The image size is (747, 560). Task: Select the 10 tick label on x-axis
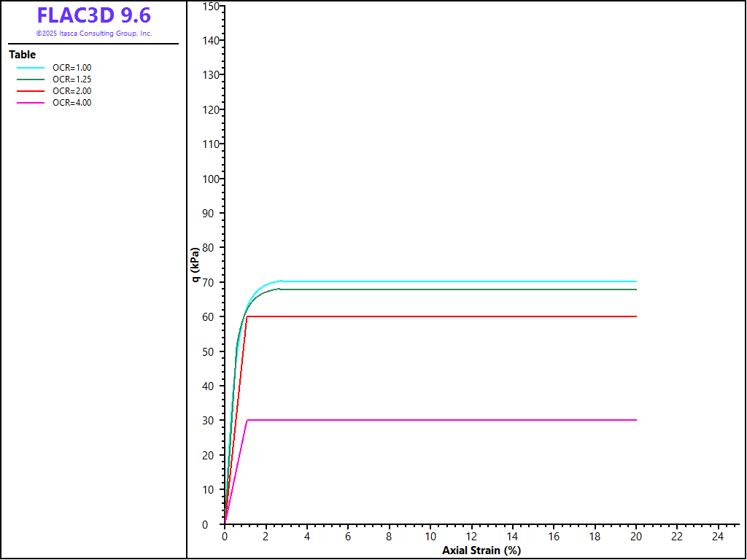(430, 537)
